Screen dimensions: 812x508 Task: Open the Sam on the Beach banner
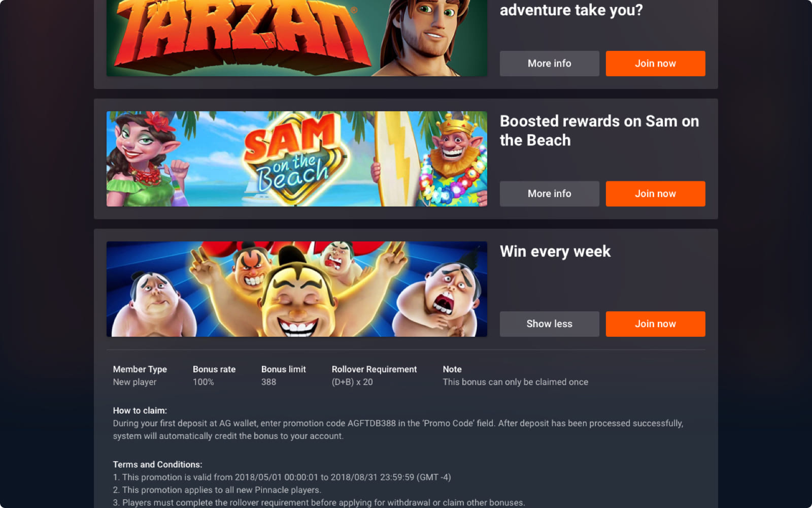click(297, 159)
